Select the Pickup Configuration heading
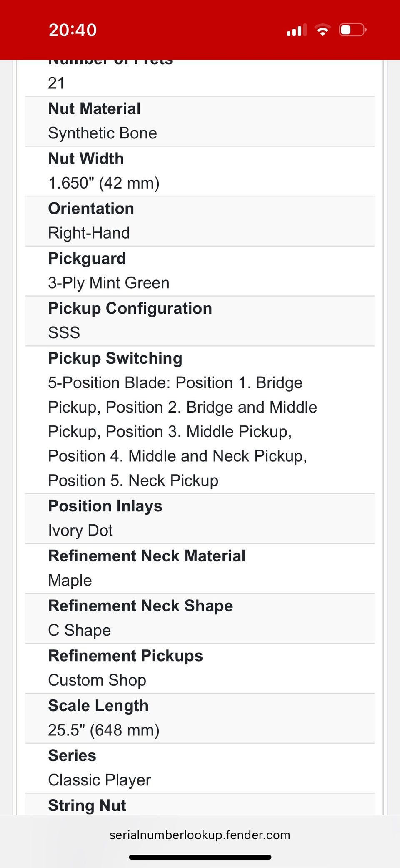The image size is (400, 868). tap(130, 309)
